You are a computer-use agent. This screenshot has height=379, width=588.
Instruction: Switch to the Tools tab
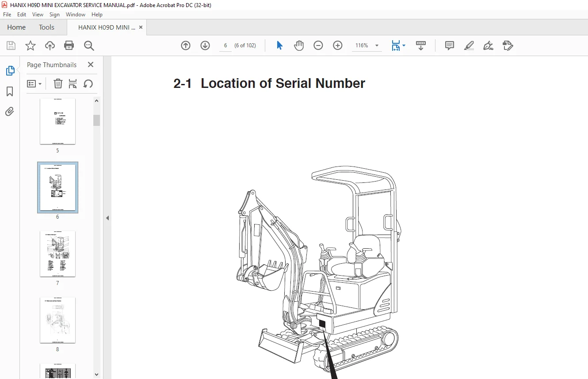coord(46,27)
